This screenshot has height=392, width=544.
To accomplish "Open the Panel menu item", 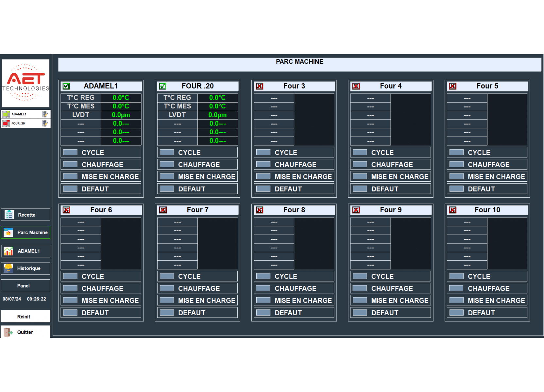I will click(x=25, y=286).
